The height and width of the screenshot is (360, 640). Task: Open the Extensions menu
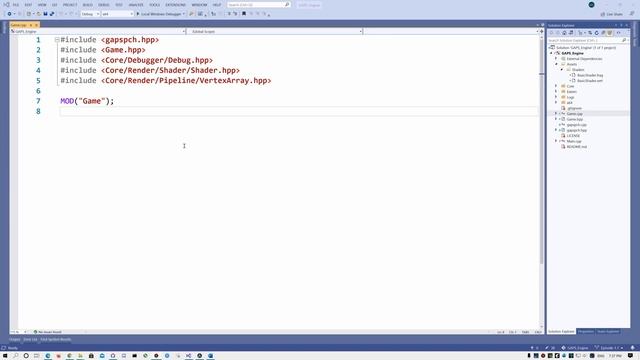point(176,5)
